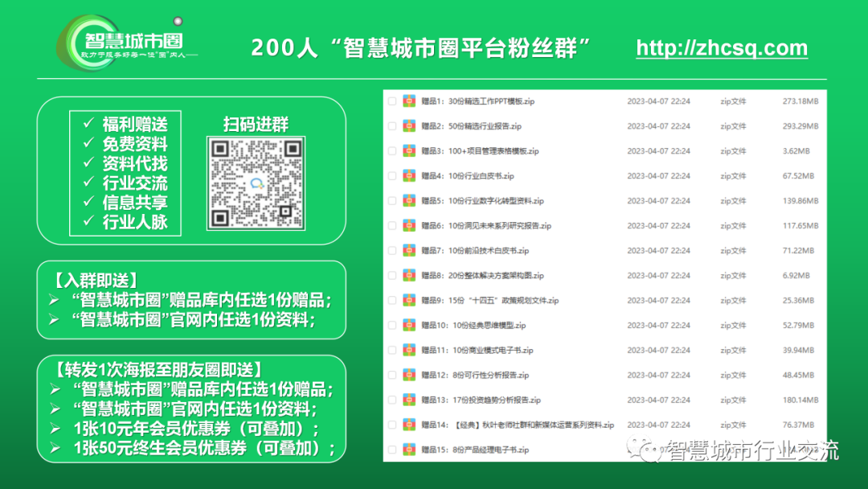This screenshot has height=489, width=868.
Task: Select file name 赠品13：17份投资趋势分析报告.zip
Action: point(481,401)
